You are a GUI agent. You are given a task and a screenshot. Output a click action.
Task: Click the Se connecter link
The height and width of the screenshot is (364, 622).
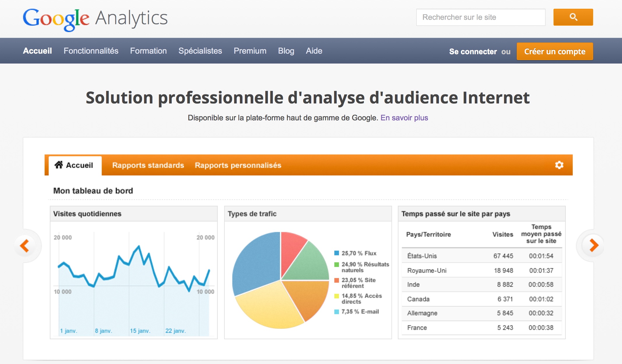click(x=472, y=52)
